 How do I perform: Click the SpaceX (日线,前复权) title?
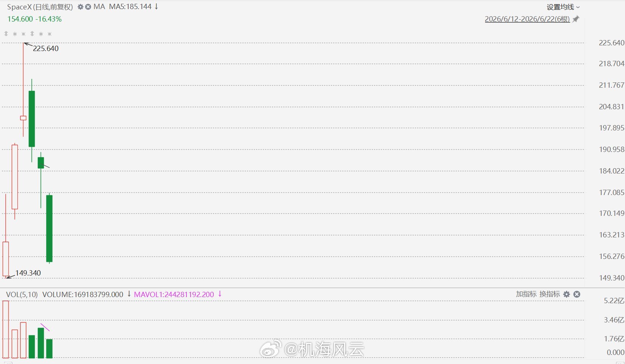click(x=40, y=7)
